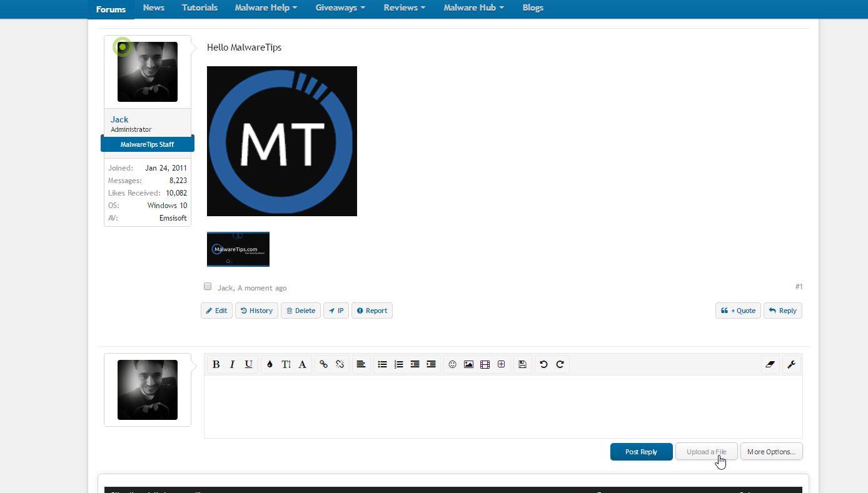The height and width of the screenshot is (493, 868).
Task: Outdent the text in the editor
Action: click(415, 364)
